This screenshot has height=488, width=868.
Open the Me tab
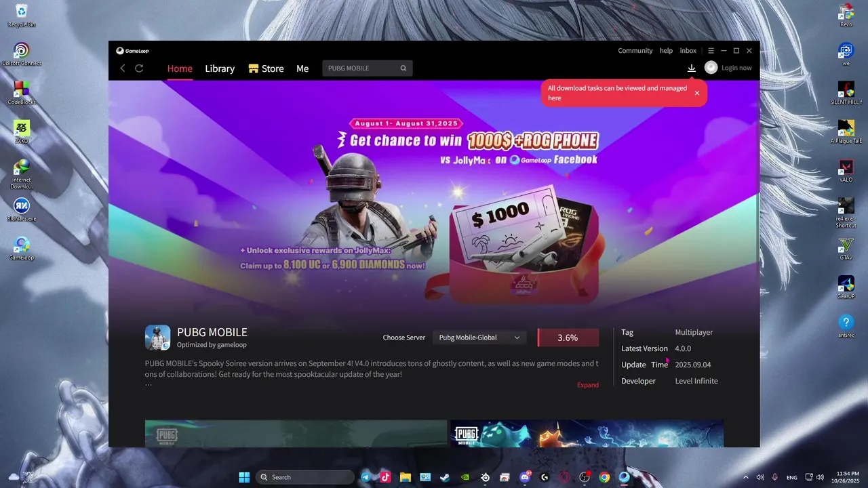tap(302, 68)
